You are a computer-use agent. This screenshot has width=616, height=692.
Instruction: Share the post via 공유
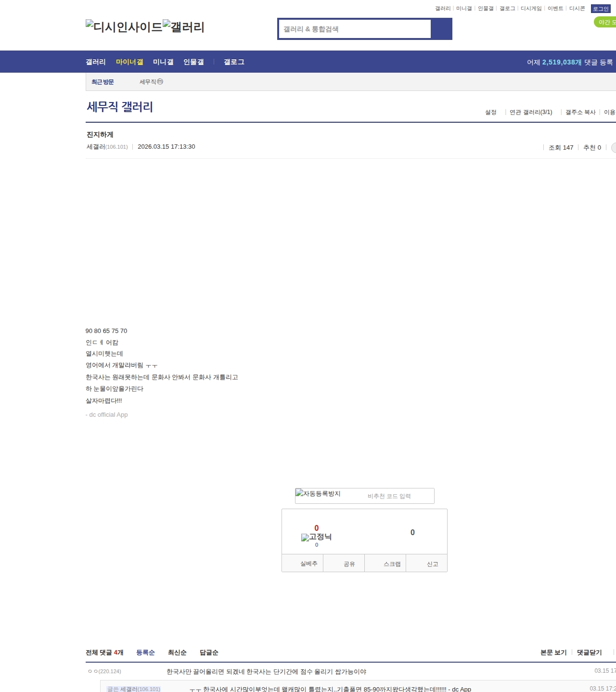[x=349, y=564]
